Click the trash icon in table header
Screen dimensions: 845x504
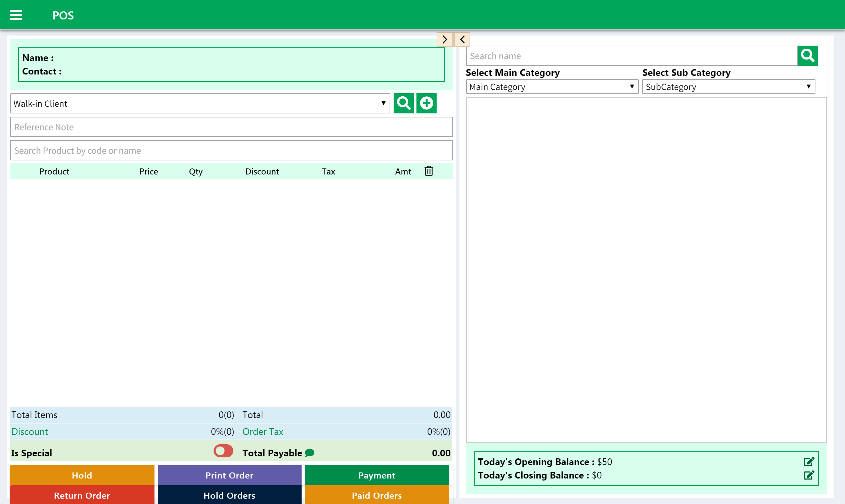coord(429,171)
